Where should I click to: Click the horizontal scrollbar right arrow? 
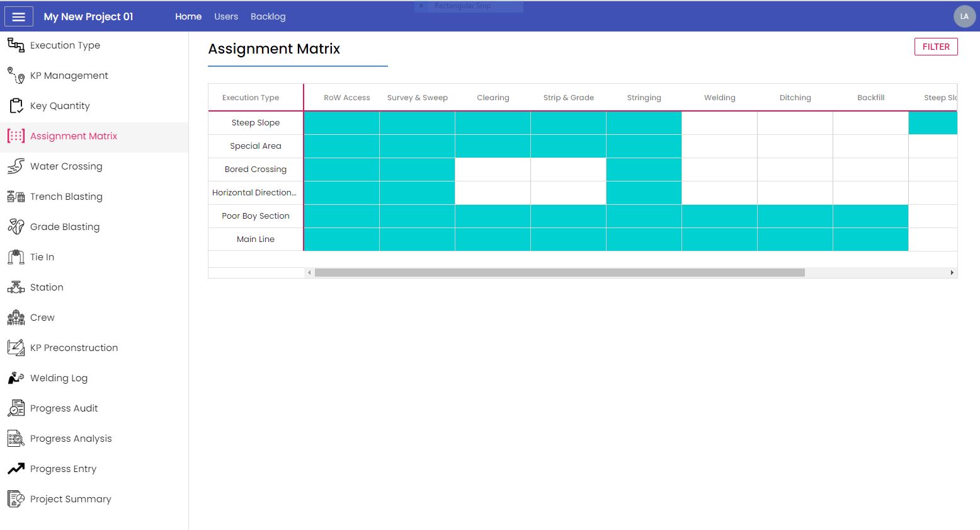click(x=952, y=273)
